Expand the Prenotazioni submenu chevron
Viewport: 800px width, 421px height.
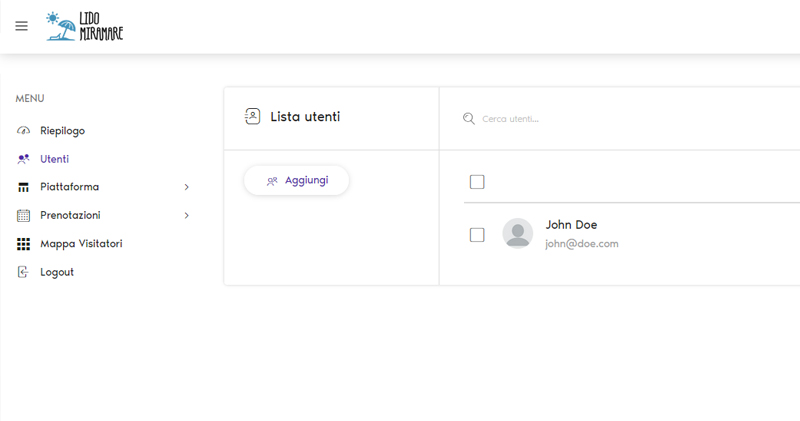click(x=186, y=215)
